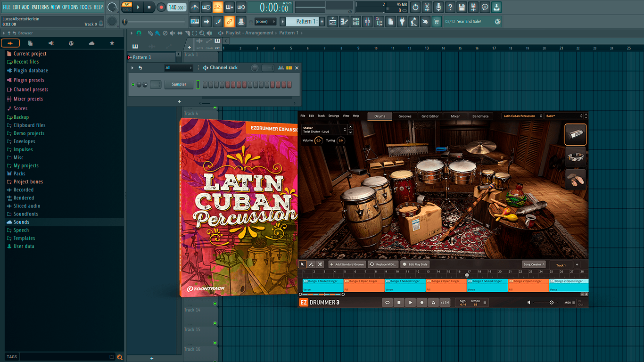Click the EZdrummer loop toggle button
This screenshot has height=362, width=644.
[x=388, y=303]
